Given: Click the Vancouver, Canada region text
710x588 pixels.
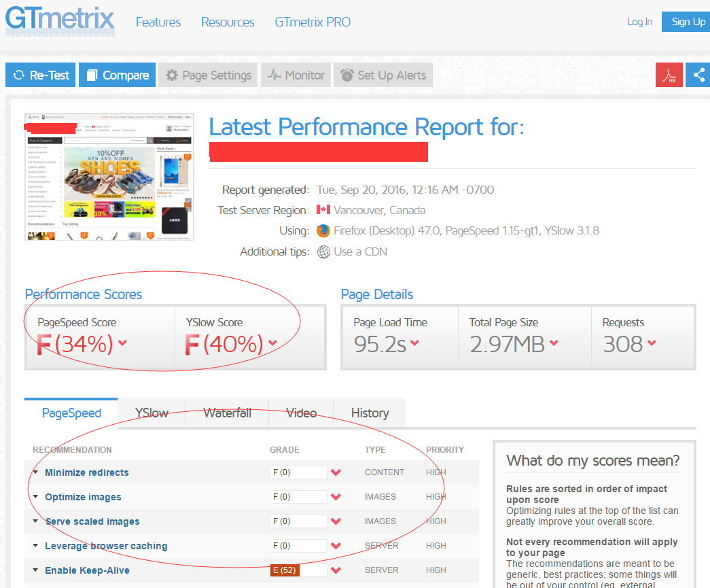Looking at the screenshot, I should [x=379, y=210].
